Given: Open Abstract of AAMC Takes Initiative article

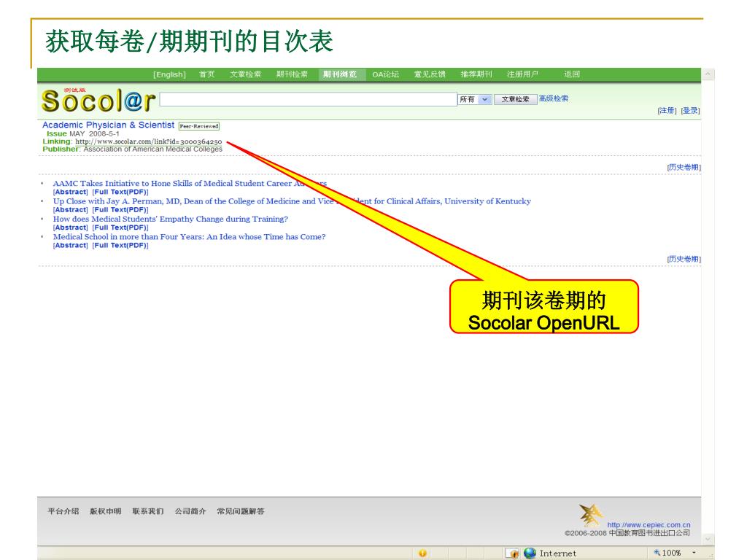Looking at the screenshot, I should coord(71,192).
